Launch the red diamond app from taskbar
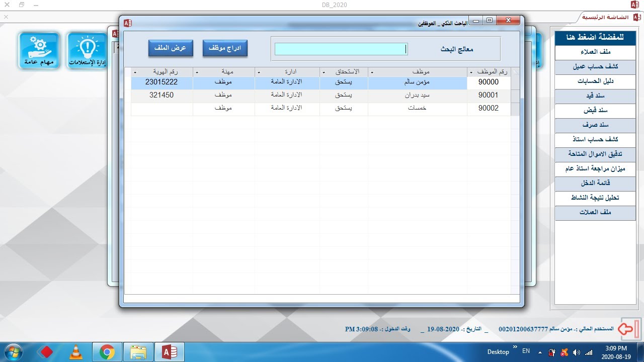 [x=46, y=352]
